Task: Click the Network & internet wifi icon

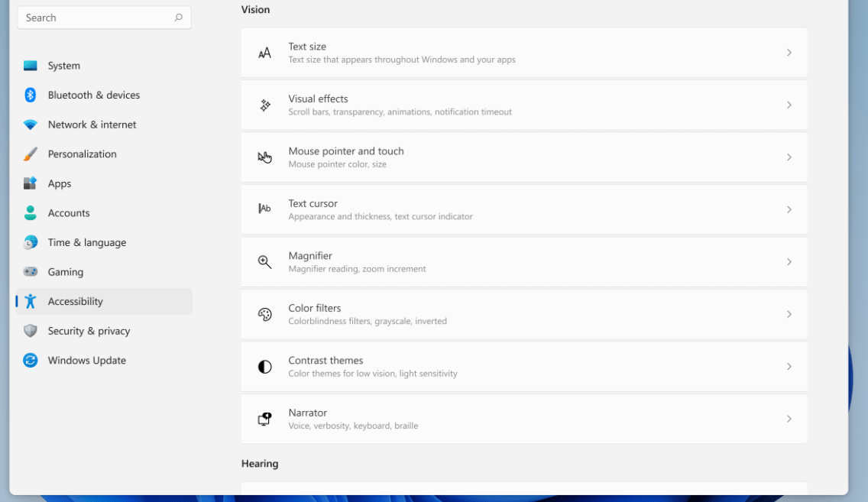Action: 31,125
